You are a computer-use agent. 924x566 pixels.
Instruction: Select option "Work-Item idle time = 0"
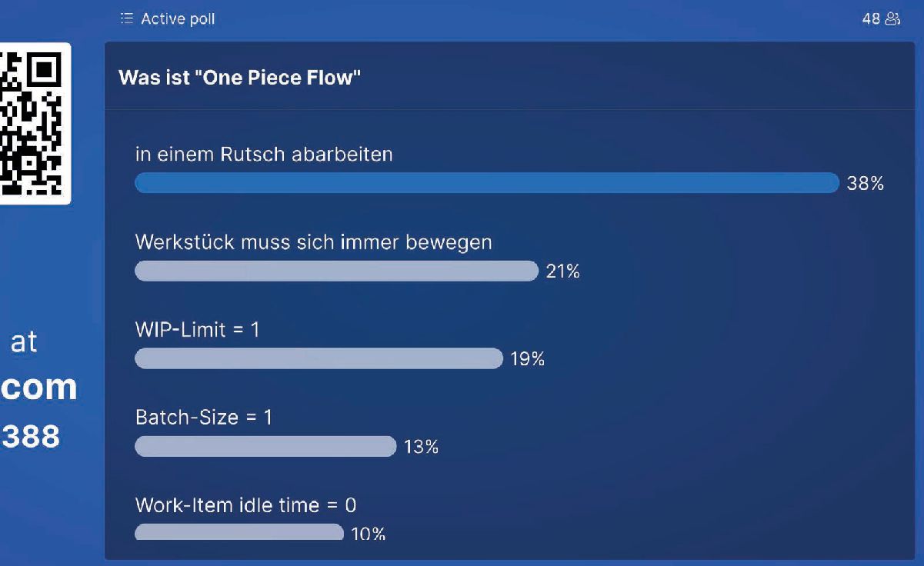pos(245,505)
